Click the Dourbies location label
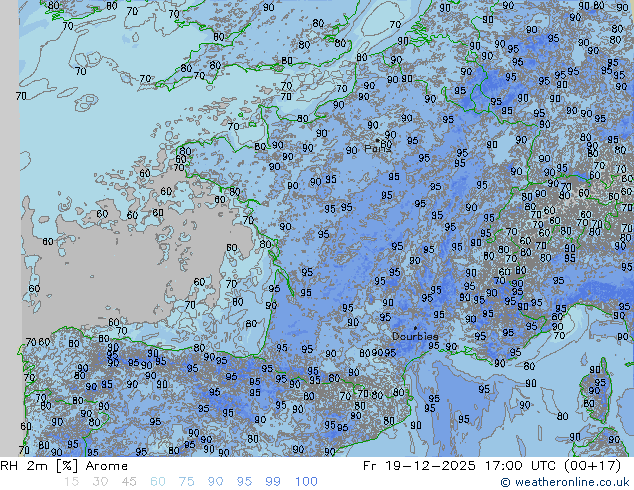The image size is (634, 490). tap(415, 336)
